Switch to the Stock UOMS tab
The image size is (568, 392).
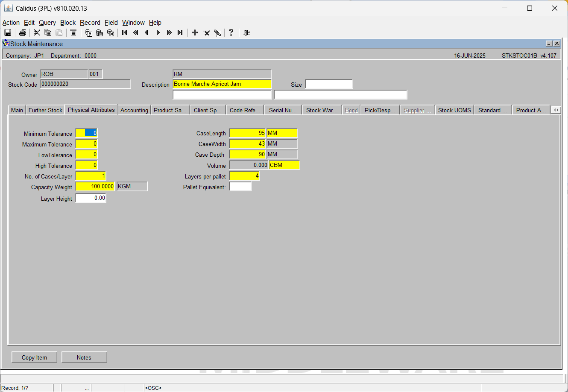click(454, 110)
